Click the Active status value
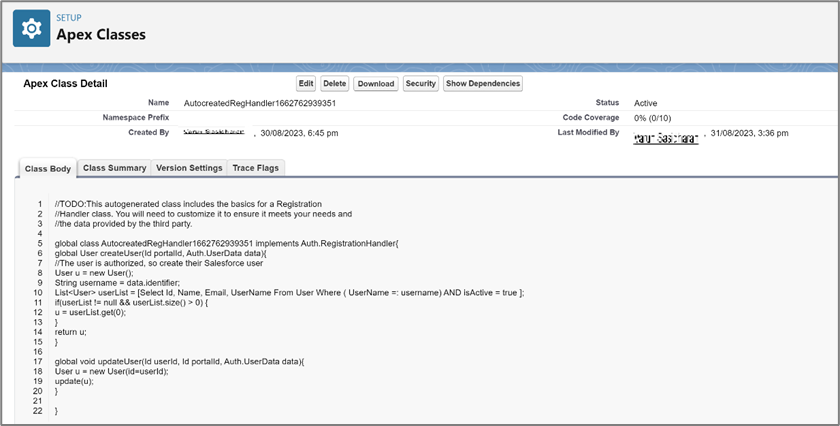 click(645, 103)
